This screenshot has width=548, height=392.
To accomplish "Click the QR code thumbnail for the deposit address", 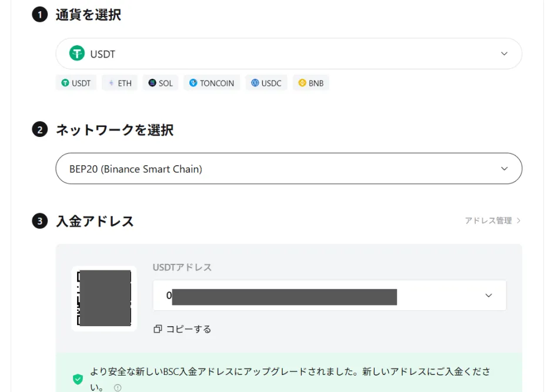I will 103,297.
